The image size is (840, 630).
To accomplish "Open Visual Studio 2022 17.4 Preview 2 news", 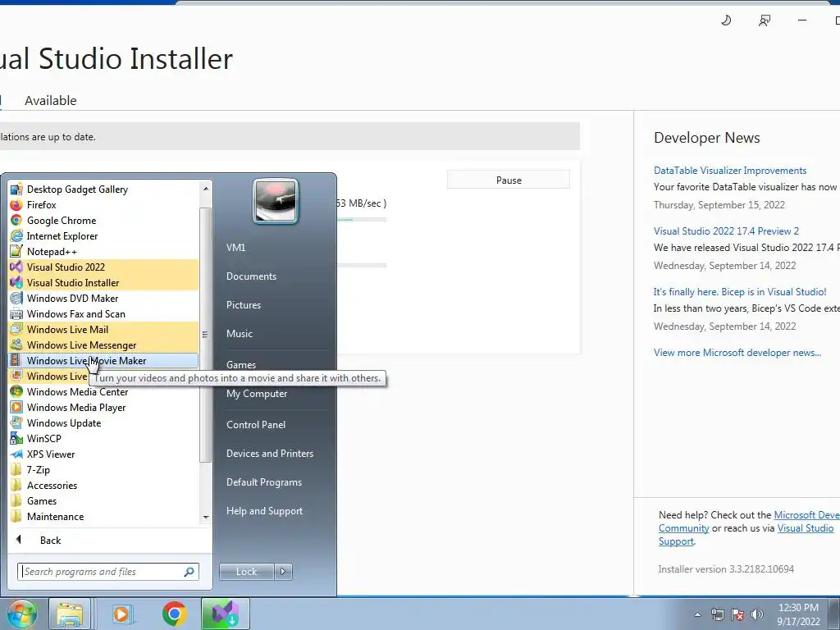I will [x=726, y=231].
